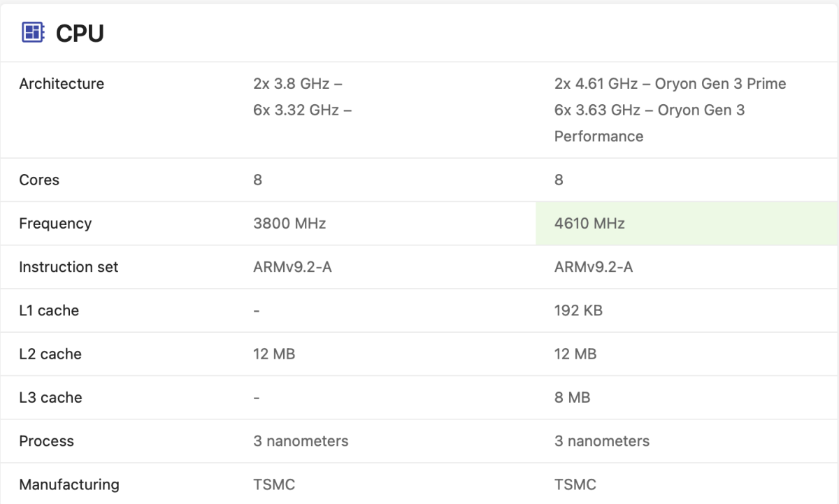This screenshot has height=504, width=839.
Task: Click the 8 MB L3 cache value
Action: (572, 398)
